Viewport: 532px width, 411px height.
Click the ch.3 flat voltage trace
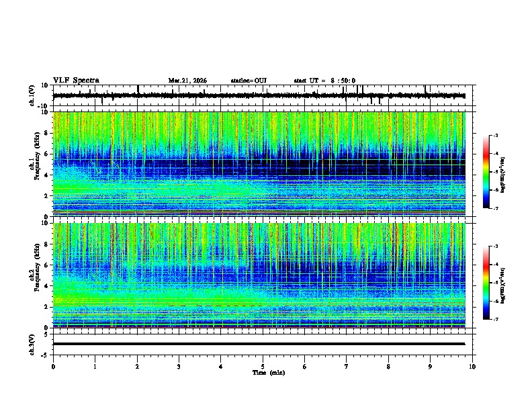point(259,344)
